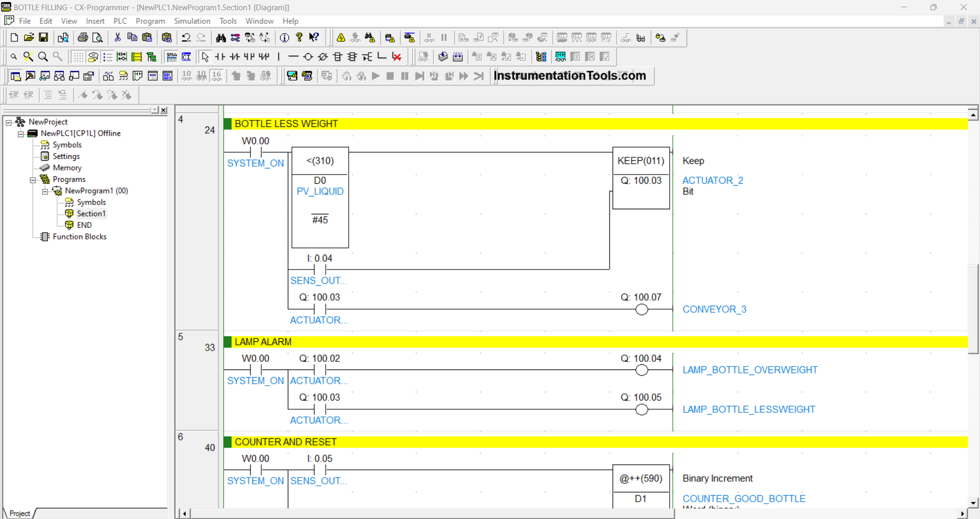This screenshot has width=980, height=519.
Task: Select the New PLC Instruction tool
Action: (337, 57)
